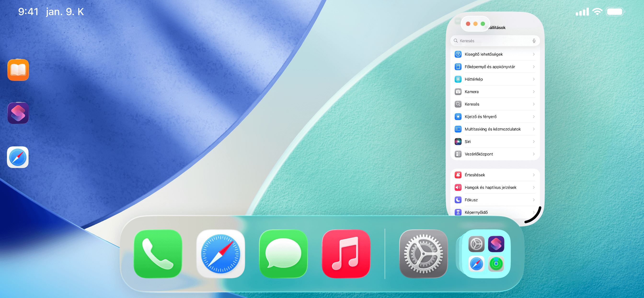Open Multitasking és kézmozdulatok settings
644x298 pixels.
click(x=492, y=129)
